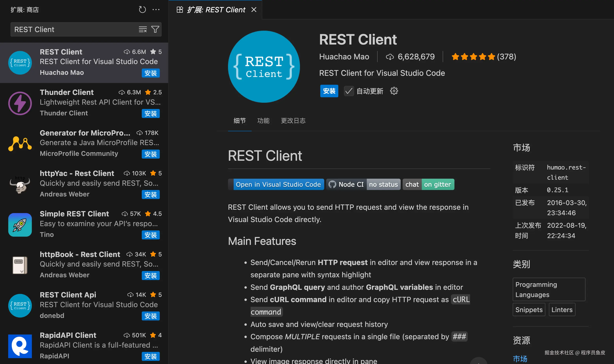Open the extensions filter funnel menu
The image size is (614, 364).
tap(155, 29)
